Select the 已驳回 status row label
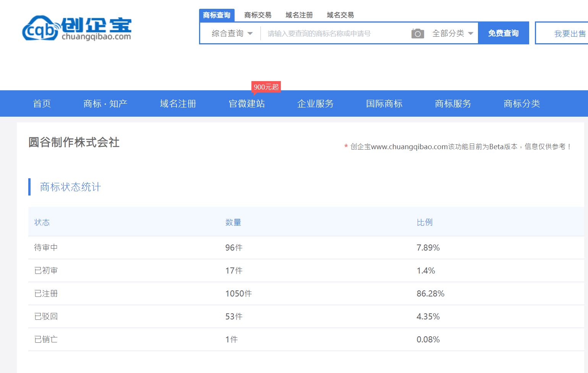This screenshot has height=373, width=588. coord(46,316)
